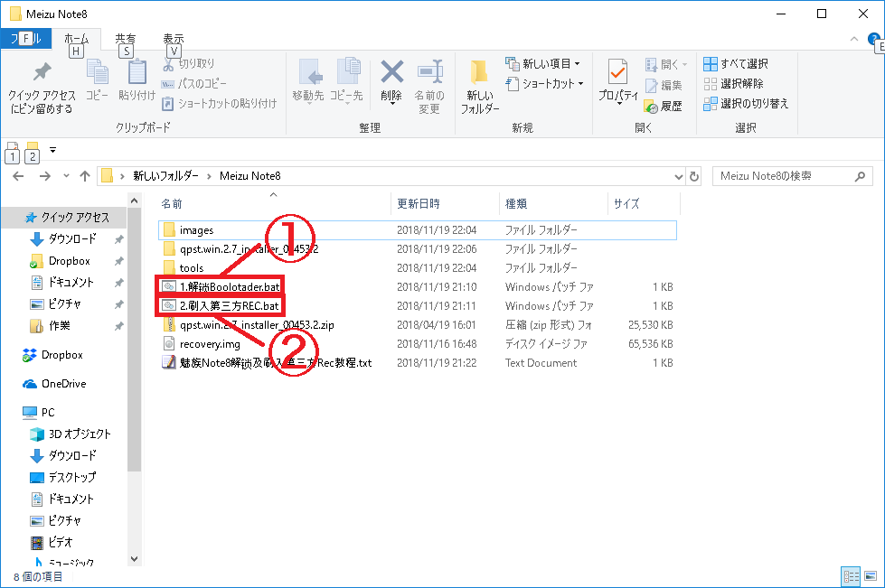The image size is (885, 588).
Task: Open the New Item dropdown
Action: [x=543, y=64]
